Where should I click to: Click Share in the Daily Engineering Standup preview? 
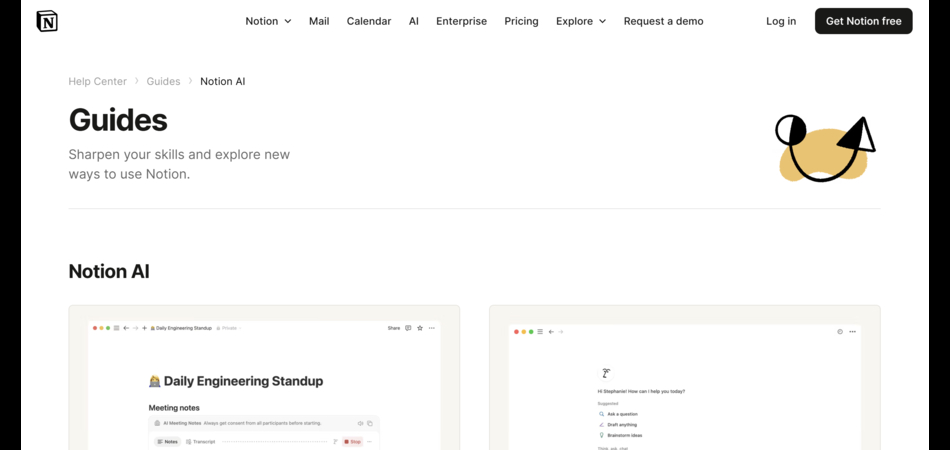(x=394, y=328)
